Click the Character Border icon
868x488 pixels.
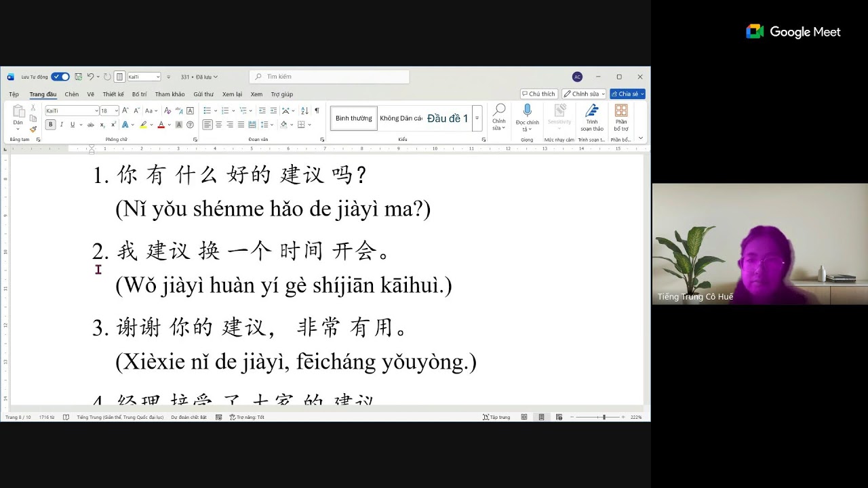190,110
